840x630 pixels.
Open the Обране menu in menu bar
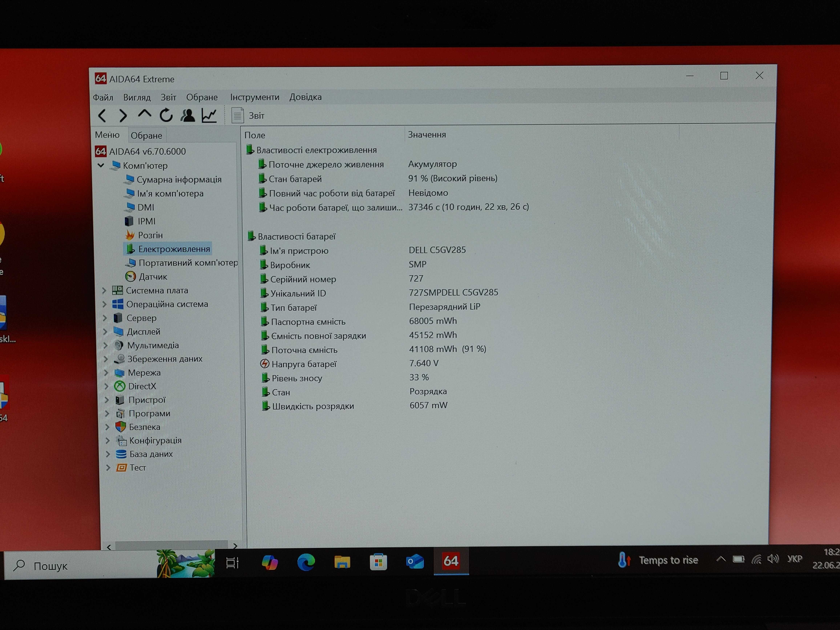pyautogui.click(x=202, y=97)
